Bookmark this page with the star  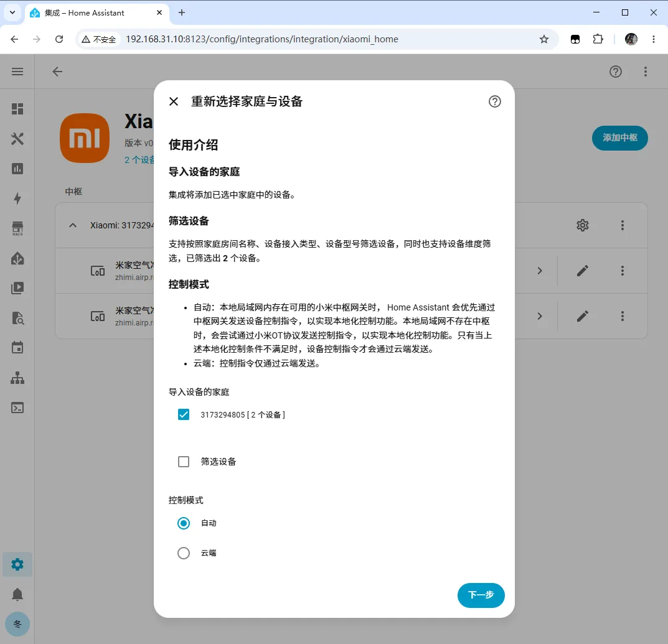(544, 39)
